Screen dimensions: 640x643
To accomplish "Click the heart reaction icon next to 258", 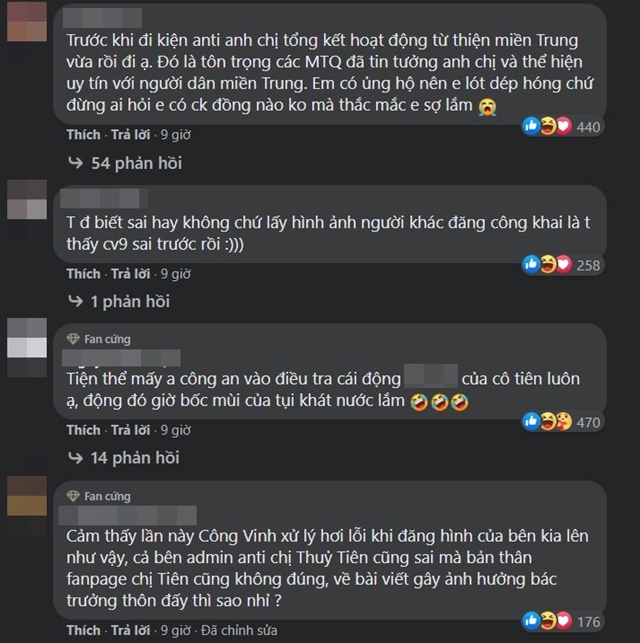I will 564,264.
